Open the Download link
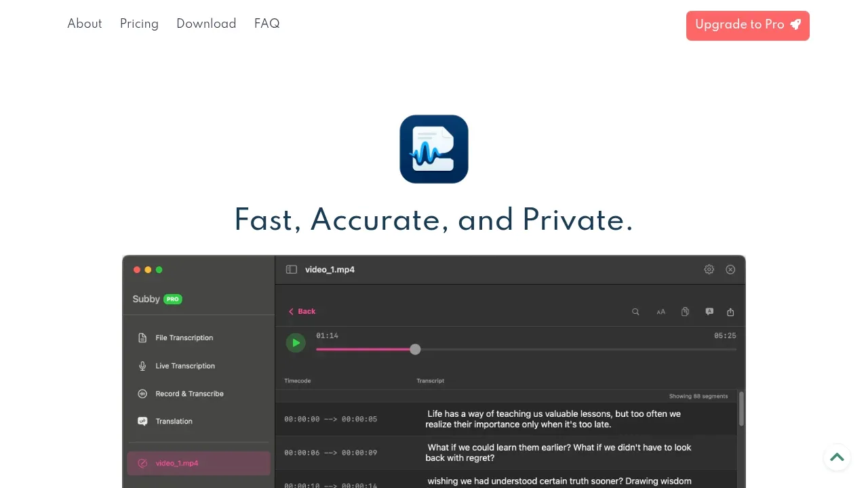 (x=206, y=24)
